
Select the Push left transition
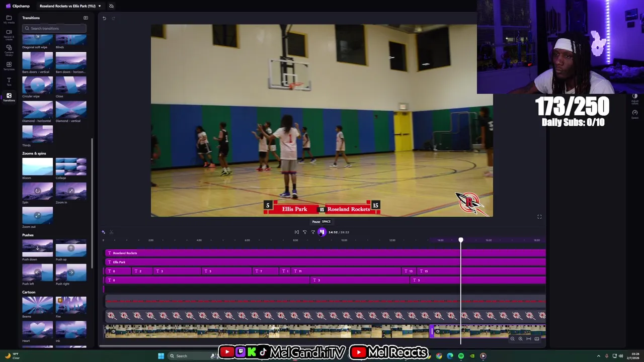pyautogui.click(x=37, y=273)
